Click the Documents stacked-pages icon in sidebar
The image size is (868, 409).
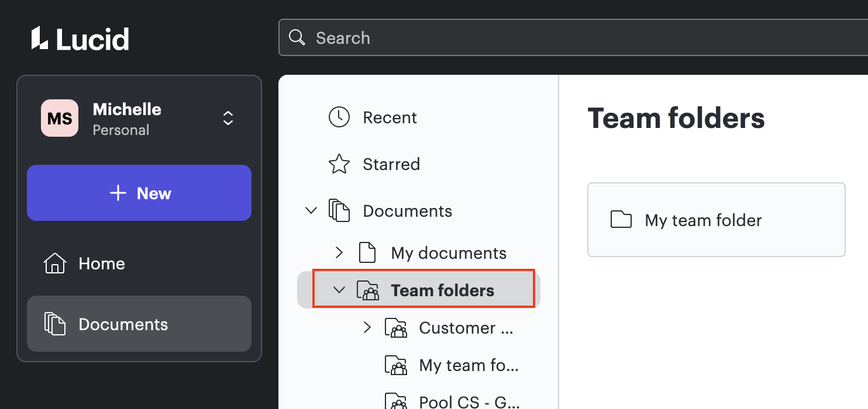56,324
